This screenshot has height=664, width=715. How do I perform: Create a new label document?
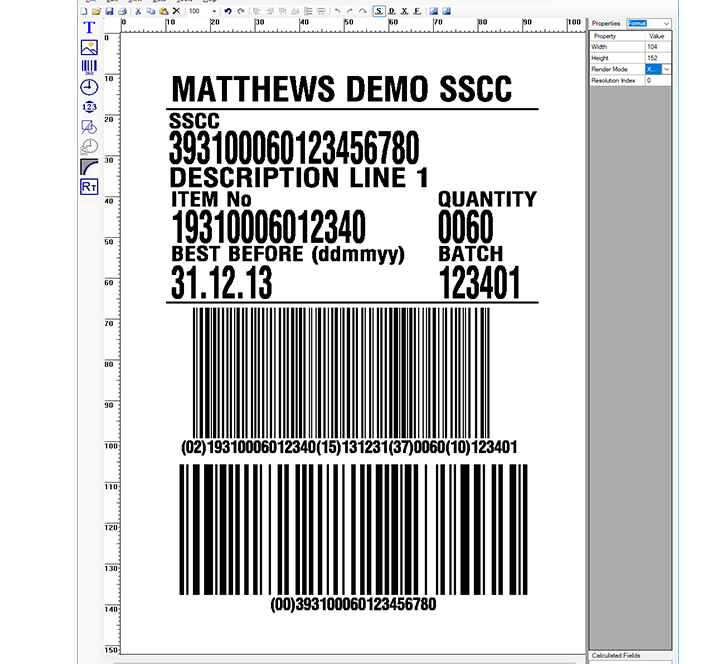tap(84, 11)
